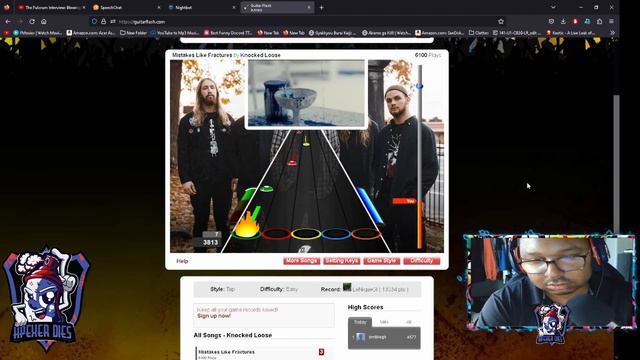Screen dimensions: 640x360
Task: Click the red fret button
Action: click(276, 234)
